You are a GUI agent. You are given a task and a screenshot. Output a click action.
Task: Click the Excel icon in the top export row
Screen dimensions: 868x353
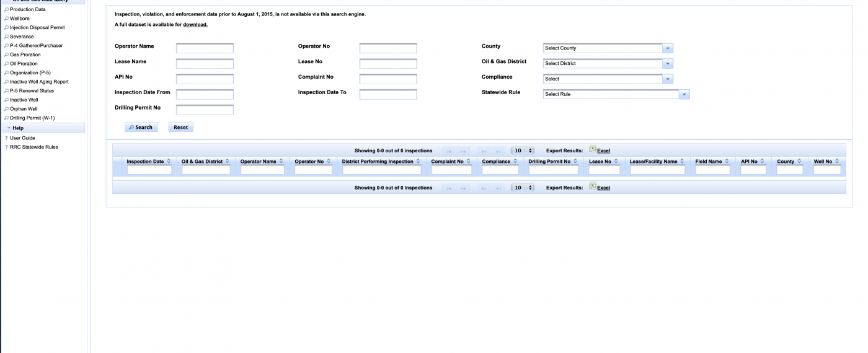[x=593, y=150]
